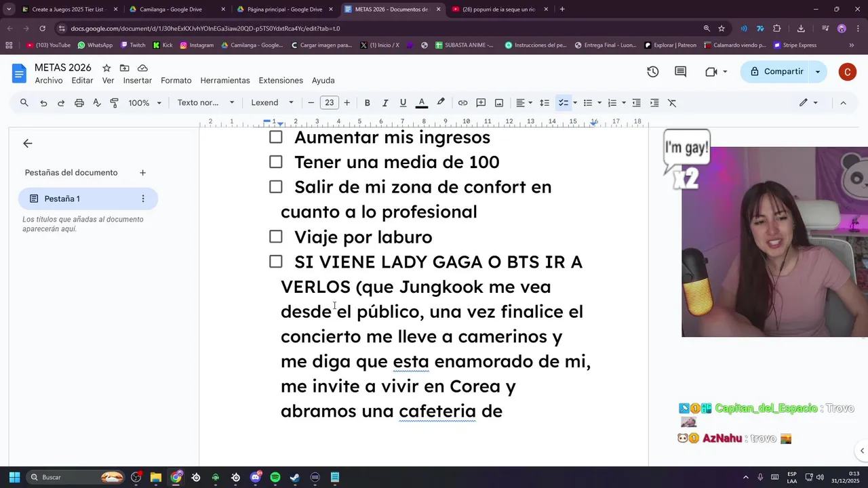This screenshot has height=488, width=868.
Task: Show all comments
Action: (x=680, y=72)
